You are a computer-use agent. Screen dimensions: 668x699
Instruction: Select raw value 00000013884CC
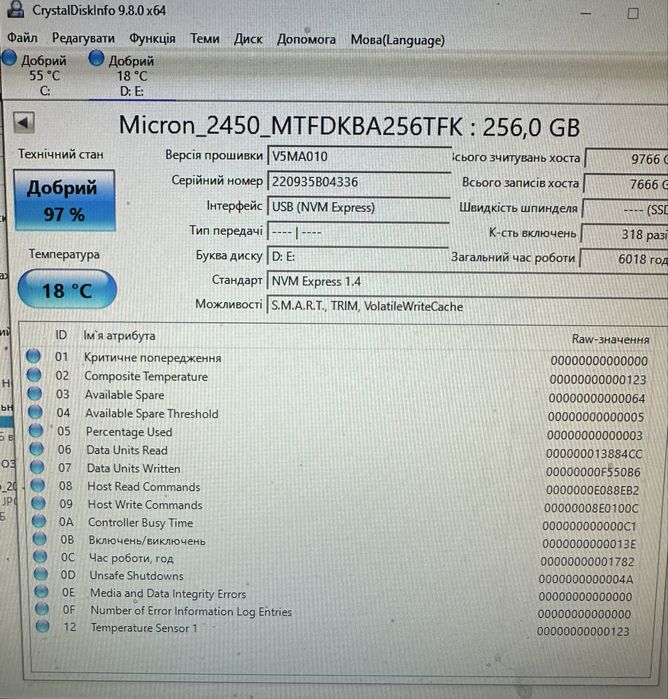tap(594, 454)
